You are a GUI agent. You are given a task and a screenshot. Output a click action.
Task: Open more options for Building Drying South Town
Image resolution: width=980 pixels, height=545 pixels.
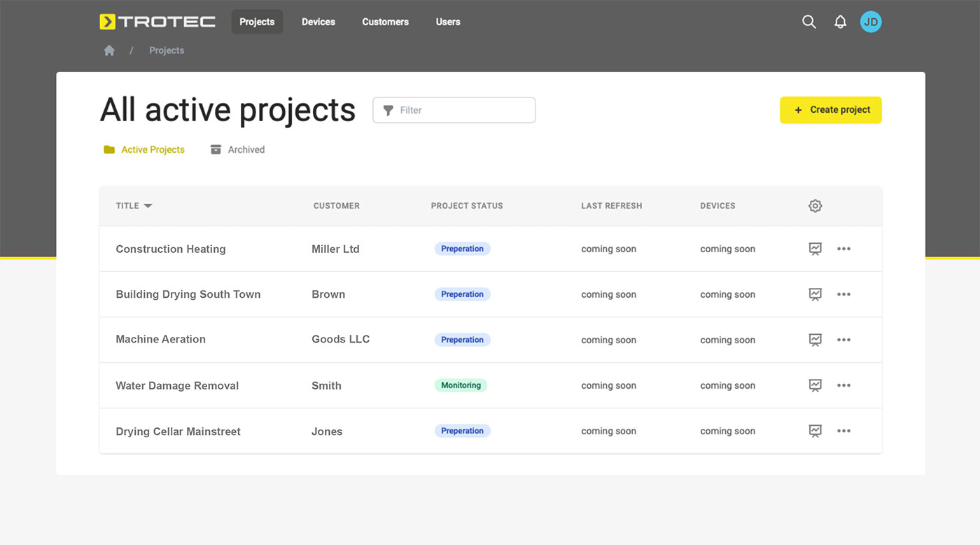(843, 294)
